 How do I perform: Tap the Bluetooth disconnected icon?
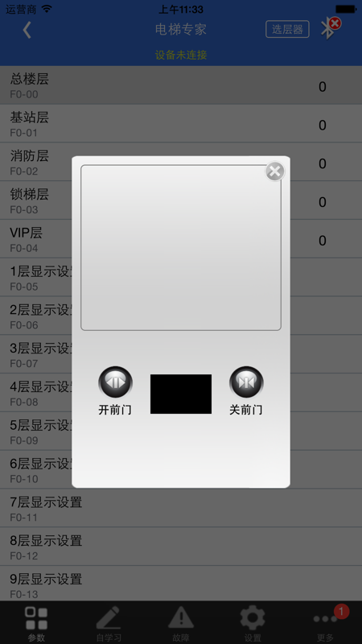331,27
